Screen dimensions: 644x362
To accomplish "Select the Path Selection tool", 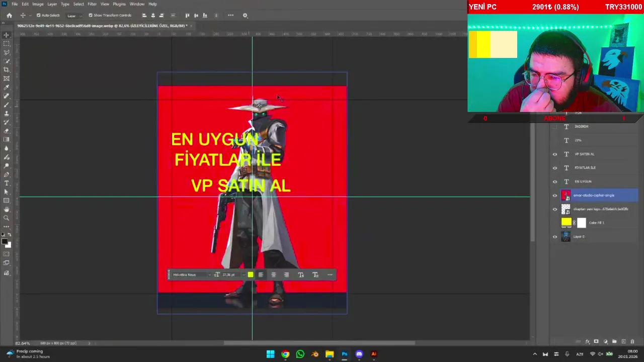I will point(7,192).
